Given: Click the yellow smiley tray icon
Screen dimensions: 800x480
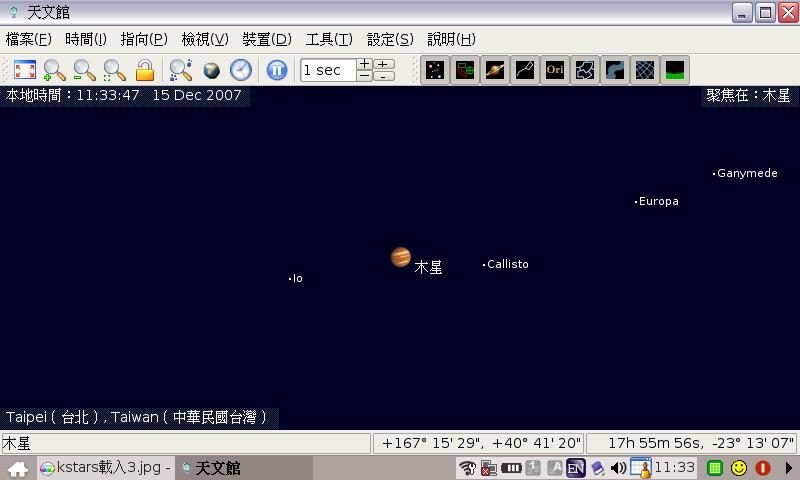Looking at the screenshot, I should point(739,468).
